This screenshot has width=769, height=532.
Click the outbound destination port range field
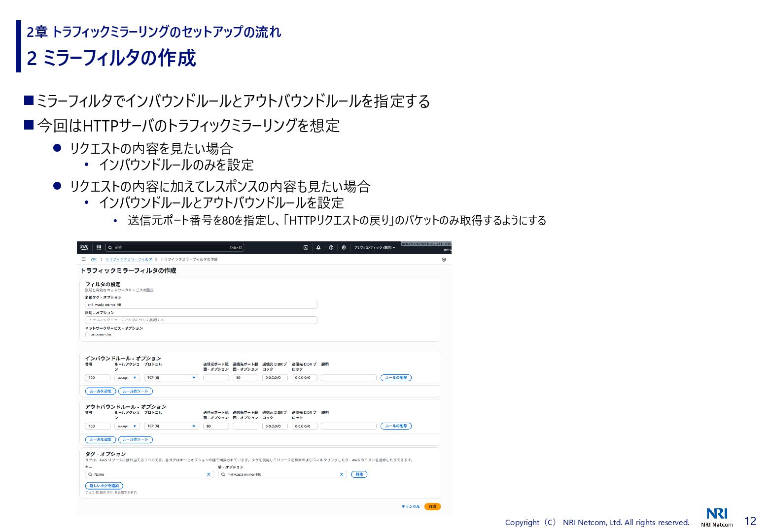245,426
